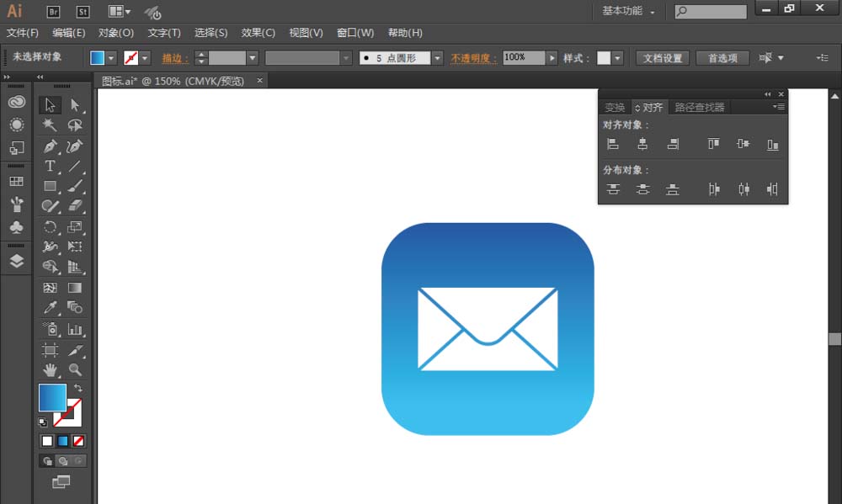Select the Line Segment tool

click(75, 166)
